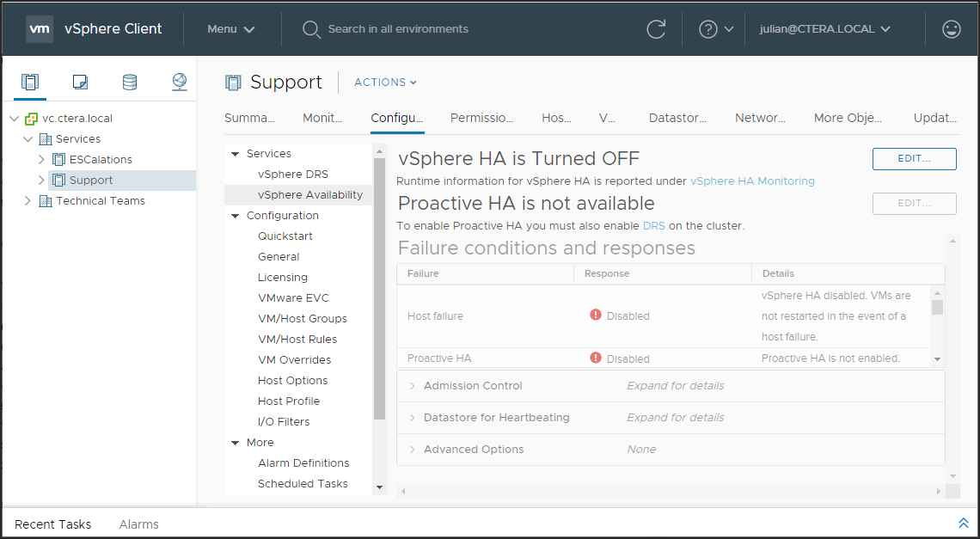Click the cluster icon beside Support in tree
Viewport: 980px width, 539px height.
[x=58, y=180]
